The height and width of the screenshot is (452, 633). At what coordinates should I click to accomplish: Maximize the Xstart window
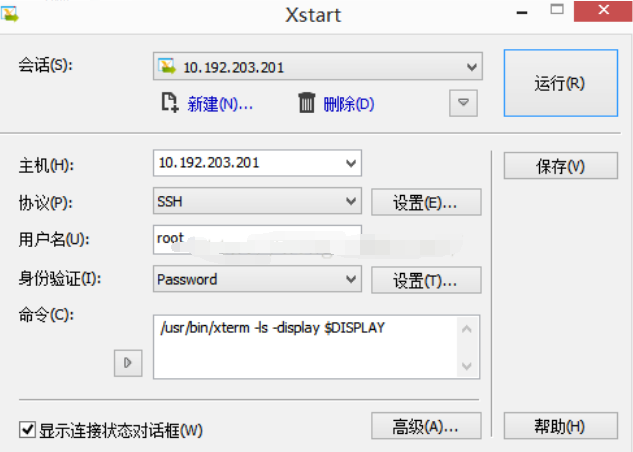click(557, 10)
